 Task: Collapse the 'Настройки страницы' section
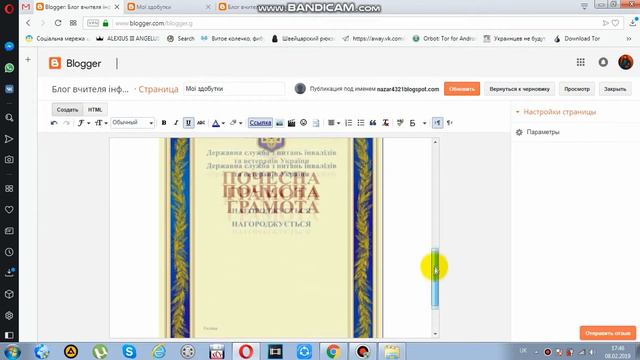click(x=556, y=112)
